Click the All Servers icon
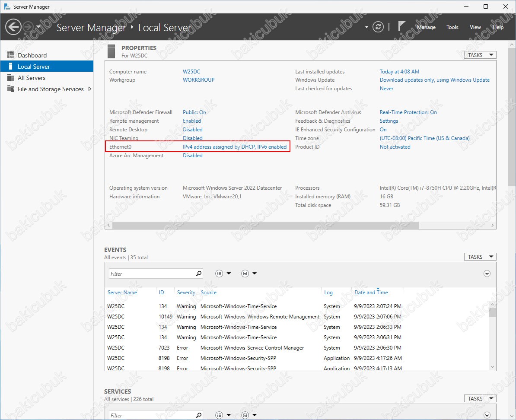516x420 pixels. pos(10,77)
